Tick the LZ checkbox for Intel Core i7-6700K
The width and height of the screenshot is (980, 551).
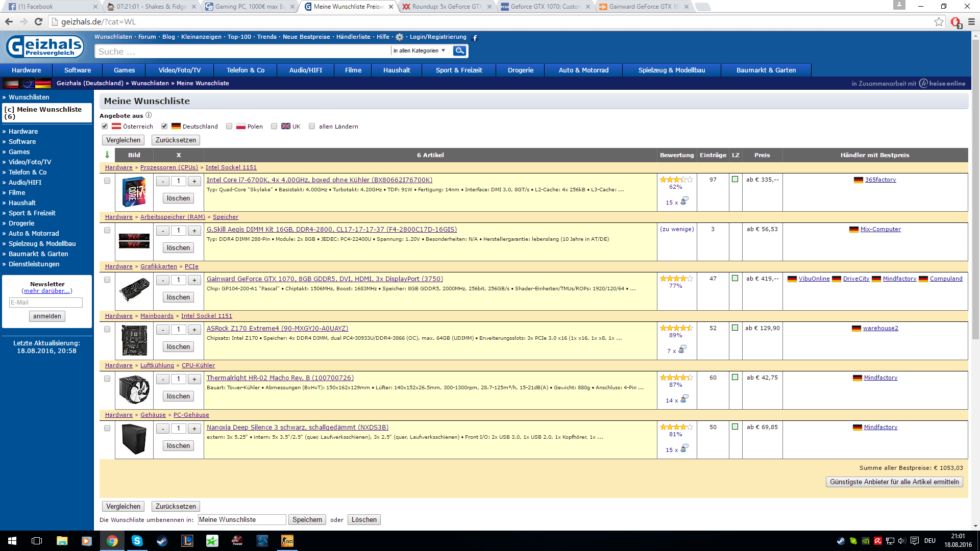[x=735, y=179]
